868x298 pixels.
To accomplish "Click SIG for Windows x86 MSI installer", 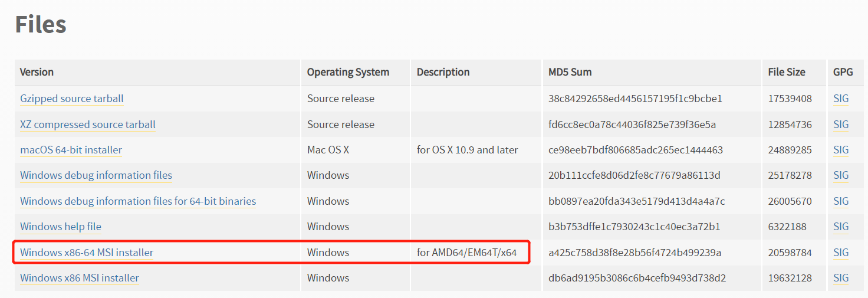I will click(841, 278).
